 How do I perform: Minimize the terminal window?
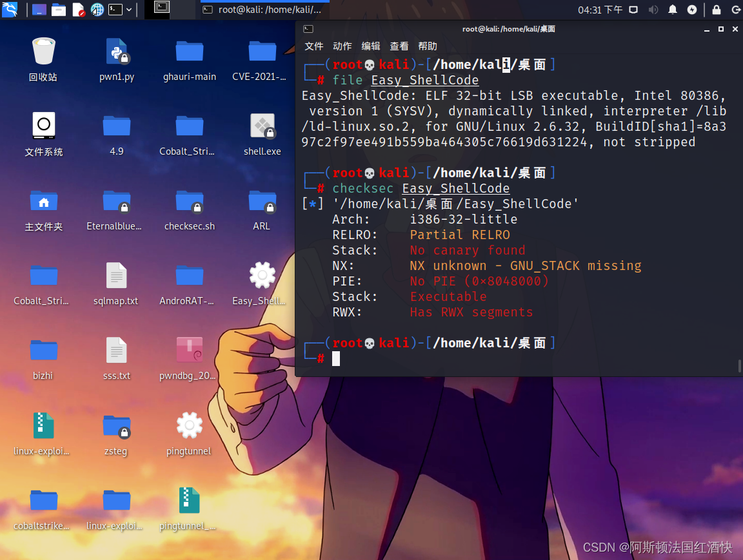706,30
